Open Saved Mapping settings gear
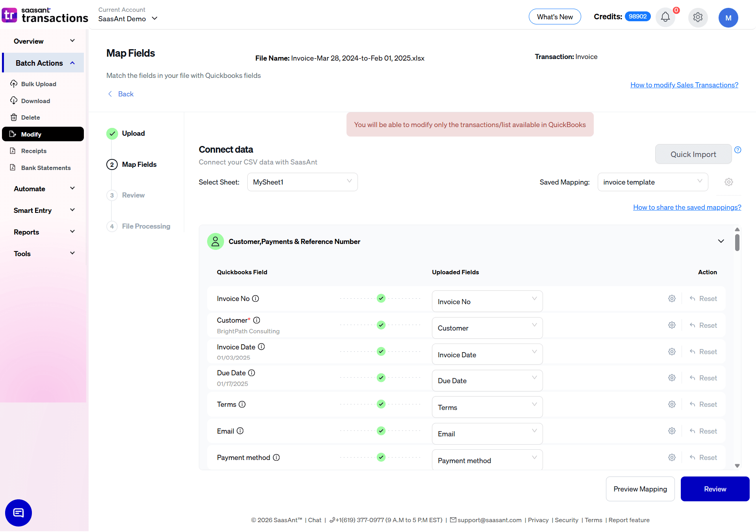 tap(729, 182)
